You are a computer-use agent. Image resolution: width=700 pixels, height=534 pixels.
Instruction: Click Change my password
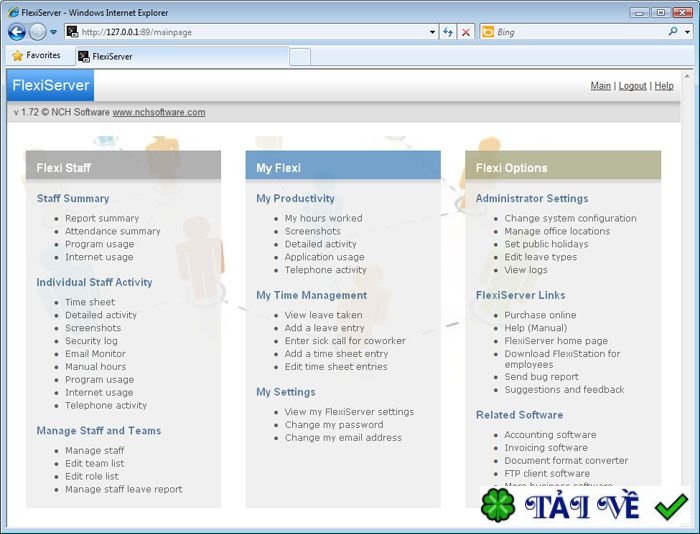pyautogui.click(x=334, y=425)
